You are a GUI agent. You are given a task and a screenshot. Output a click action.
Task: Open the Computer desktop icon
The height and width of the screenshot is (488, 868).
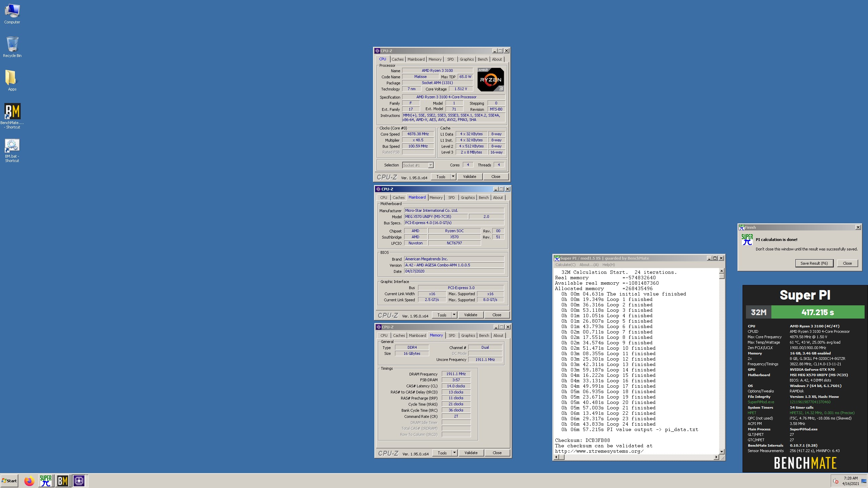12,14
